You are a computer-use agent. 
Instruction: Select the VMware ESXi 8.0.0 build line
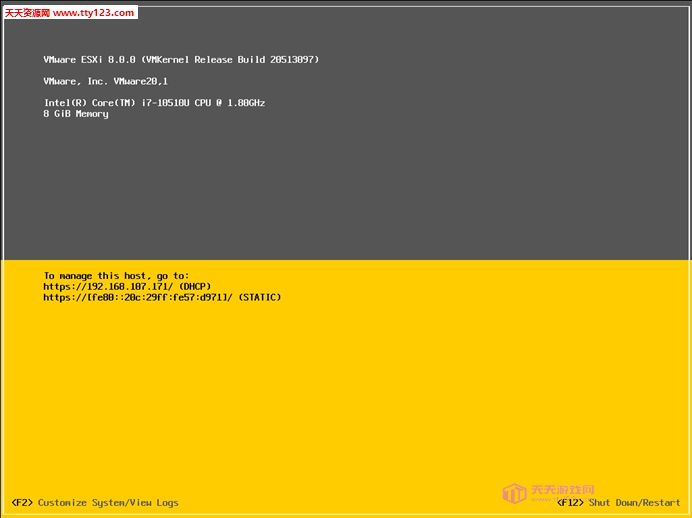pyautogui.click(x=181, y=60)
